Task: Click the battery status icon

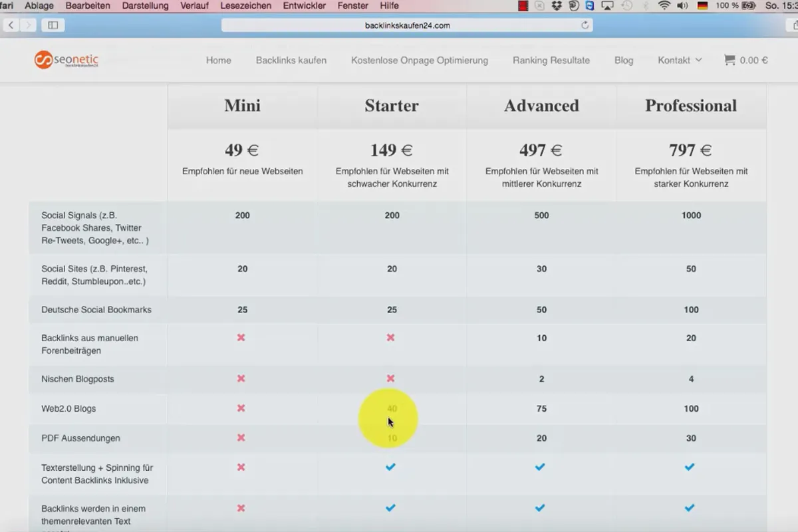Action: pos(750,5)
